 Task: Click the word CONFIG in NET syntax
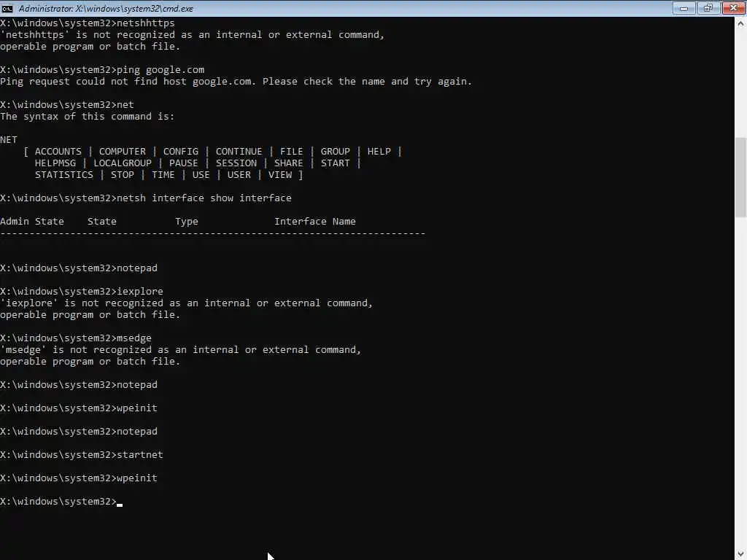pyautogui.click(x=181, y=152)
